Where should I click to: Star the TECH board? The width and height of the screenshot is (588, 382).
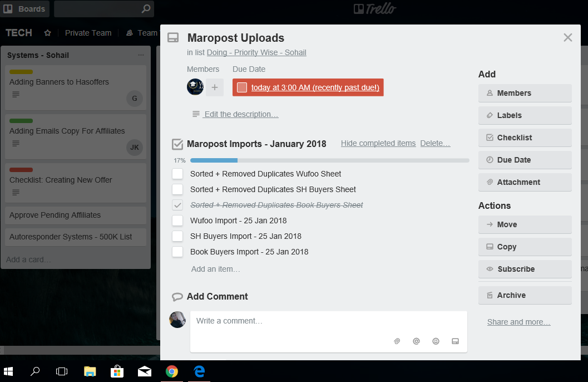coord(48,33)
